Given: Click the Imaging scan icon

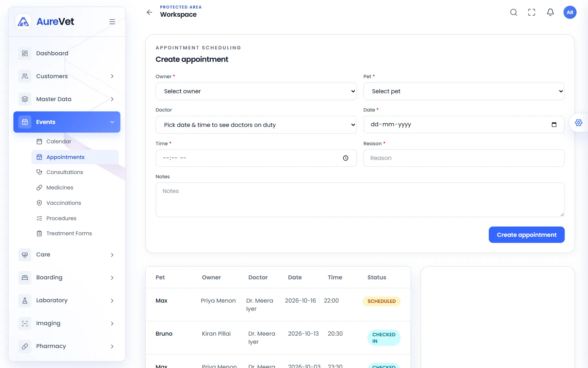Looking at the screenshot, I should pyautogui.click(x=25, y=324).
